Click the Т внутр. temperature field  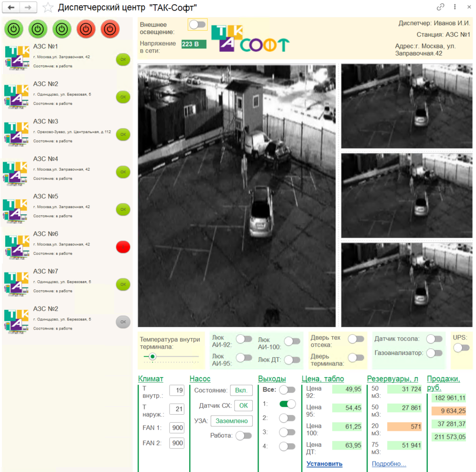177,390
